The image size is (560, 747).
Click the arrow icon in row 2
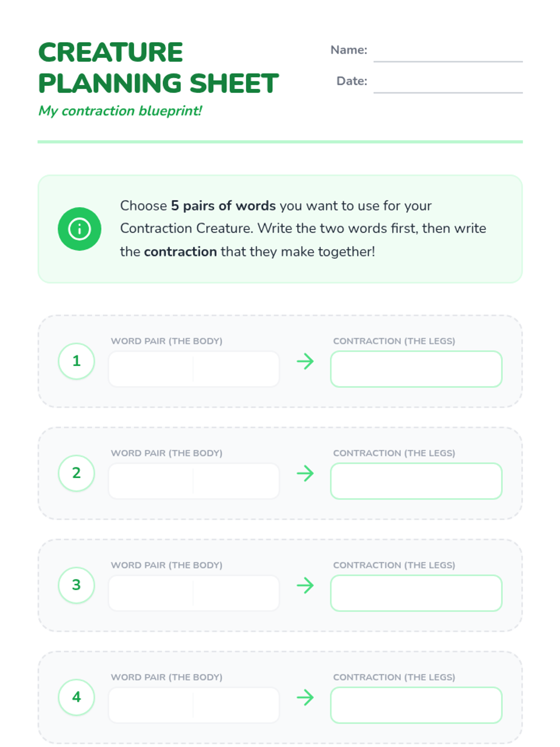pos(305,473)
